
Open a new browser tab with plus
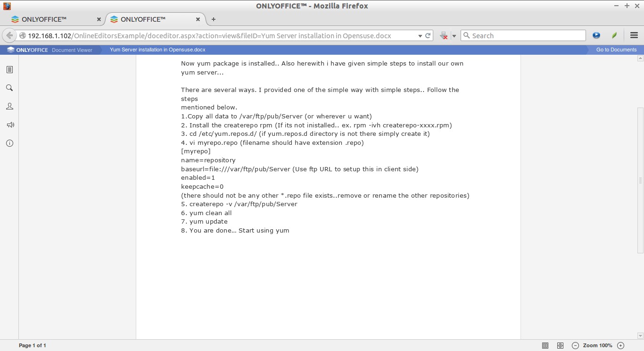[214, 19]
